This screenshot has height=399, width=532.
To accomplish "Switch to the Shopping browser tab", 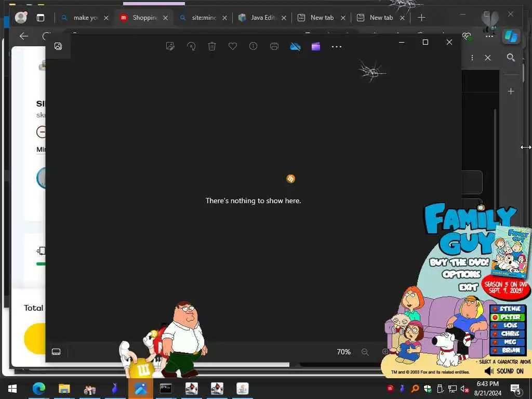I will [x=144, y=18].
